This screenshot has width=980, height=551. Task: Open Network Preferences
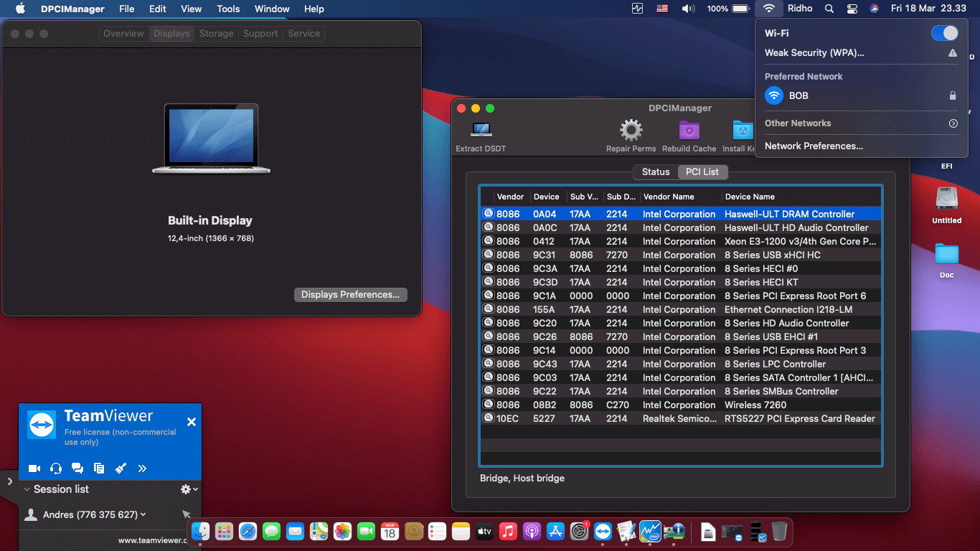pos(814,146)
